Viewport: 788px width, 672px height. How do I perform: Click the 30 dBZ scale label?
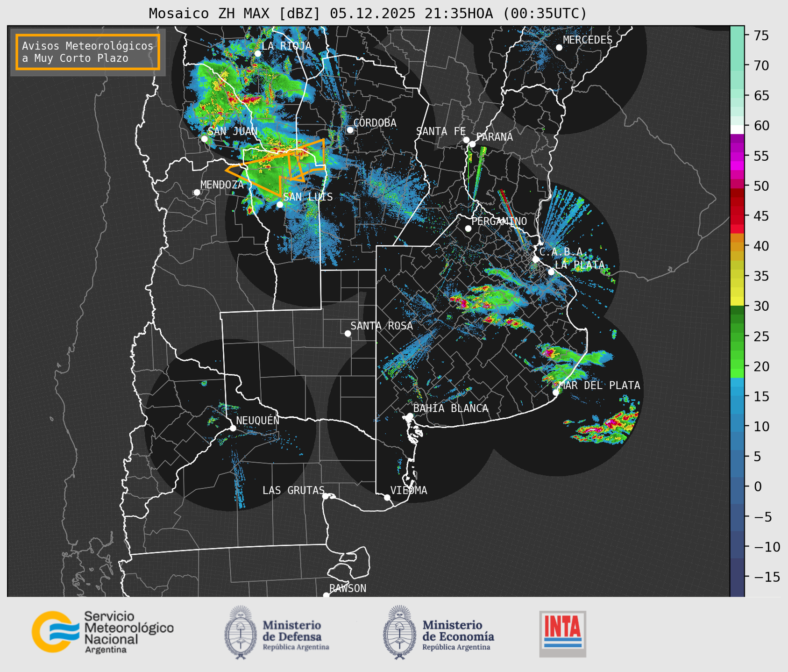761,306
